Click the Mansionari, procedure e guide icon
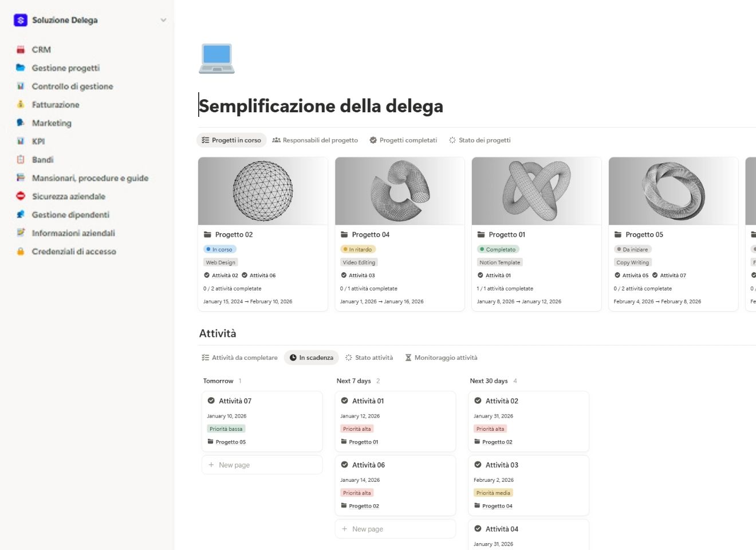This screenshot has height=550, width=756. click(x=21, y=178)
